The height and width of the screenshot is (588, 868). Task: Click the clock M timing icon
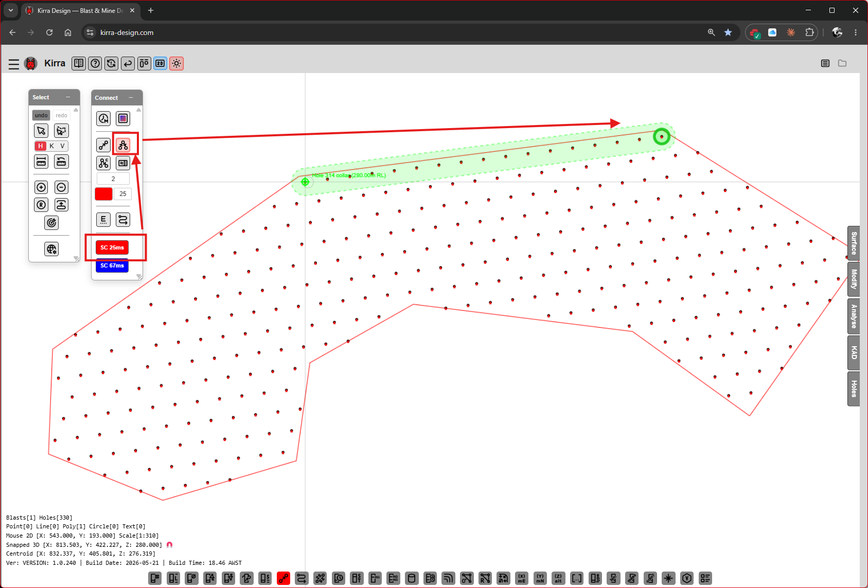103,119
